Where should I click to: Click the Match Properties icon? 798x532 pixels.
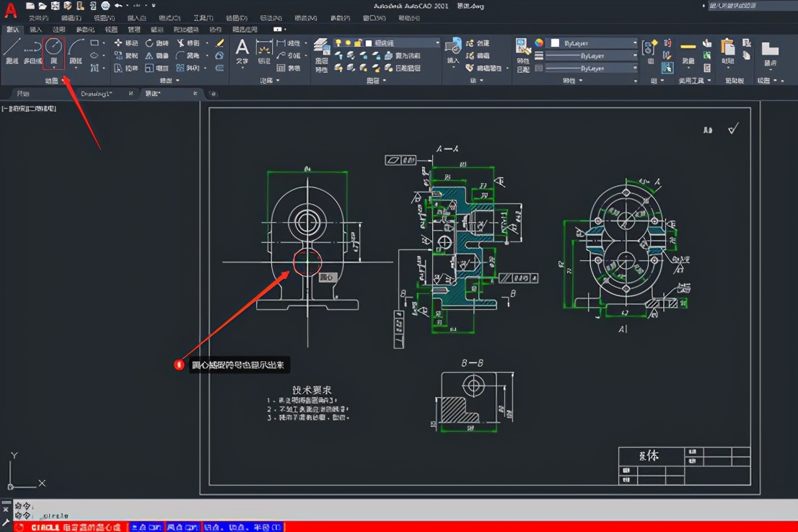(x=523, y=48)
